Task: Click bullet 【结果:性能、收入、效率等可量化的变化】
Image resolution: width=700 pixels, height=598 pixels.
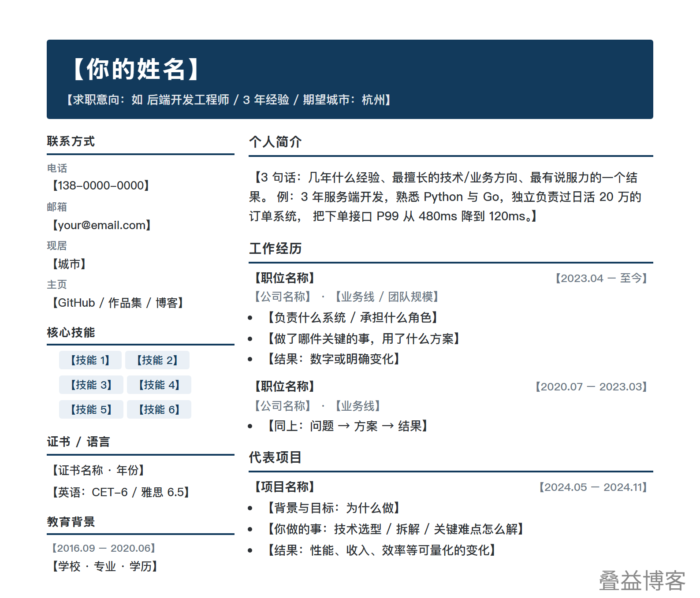Action: point(382,550)
